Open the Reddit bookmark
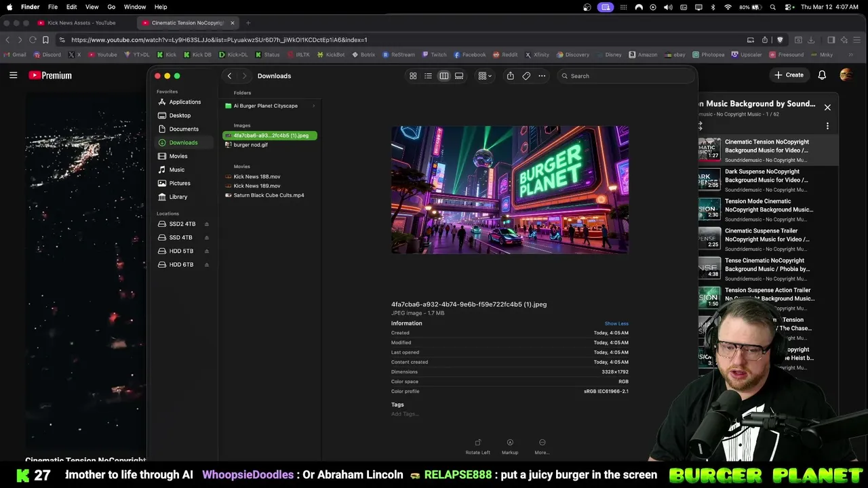The height and width of the screenshot is (488, 868). [505, 54]
